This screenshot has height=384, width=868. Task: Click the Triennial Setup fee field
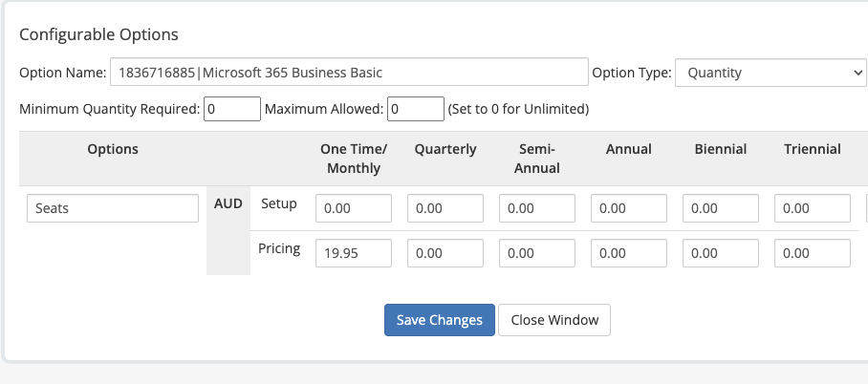click(x=813, y=208)
